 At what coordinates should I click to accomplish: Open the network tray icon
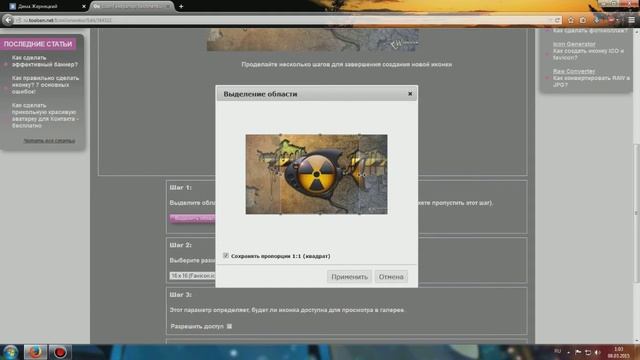588,352
